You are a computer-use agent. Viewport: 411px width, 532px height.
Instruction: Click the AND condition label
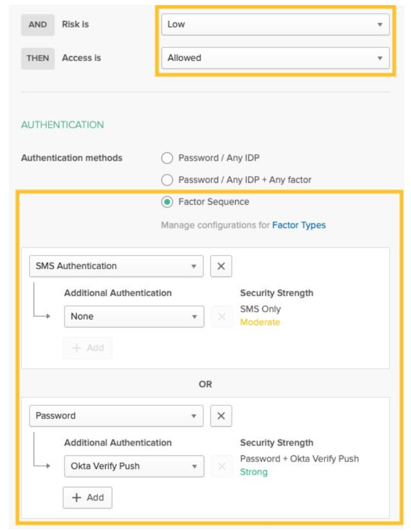pos(37,25)
